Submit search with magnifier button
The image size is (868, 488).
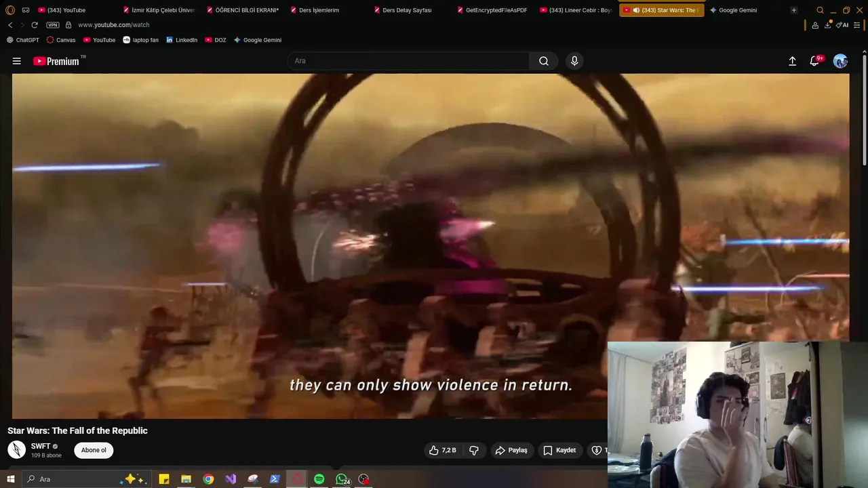point(544,61)
